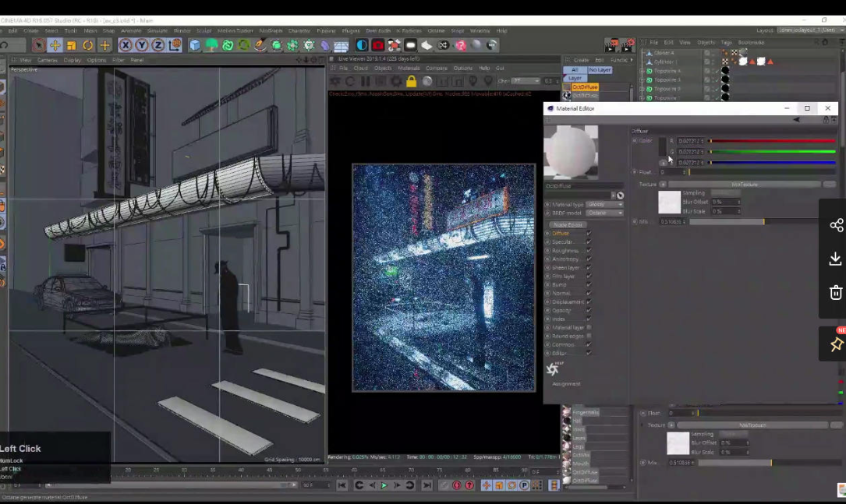Click the No Layer button

[x=600, y=70]
